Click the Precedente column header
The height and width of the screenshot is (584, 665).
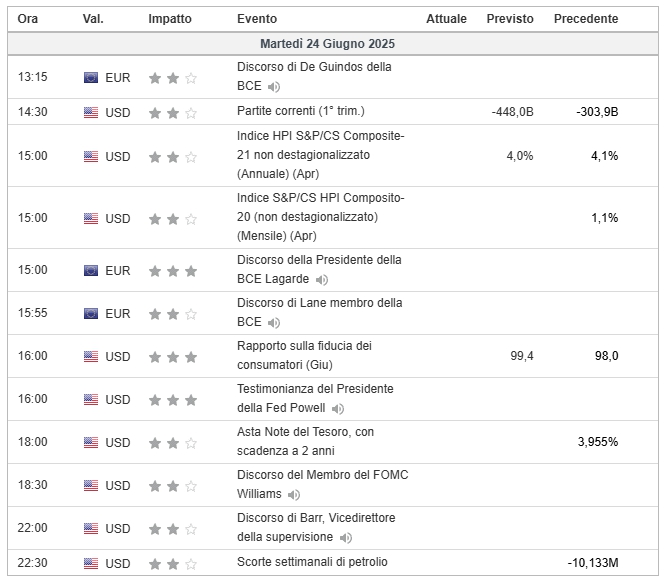[586, 19]
